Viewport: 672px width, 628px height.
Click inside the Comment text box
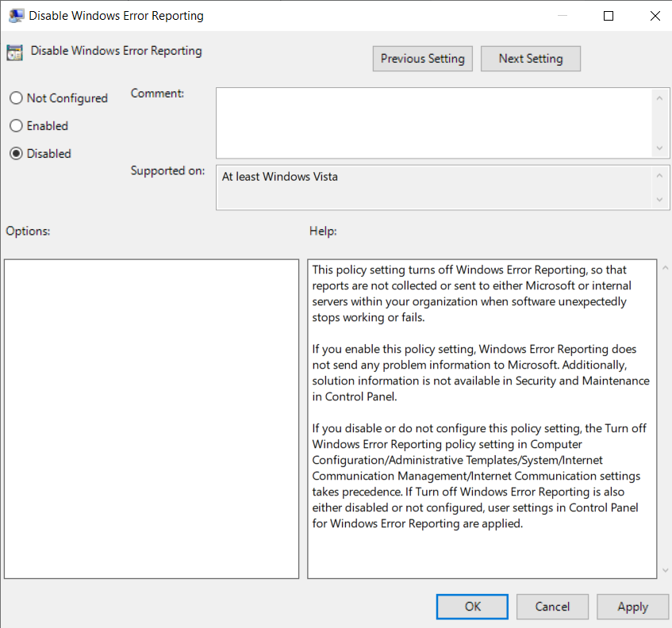433,122
